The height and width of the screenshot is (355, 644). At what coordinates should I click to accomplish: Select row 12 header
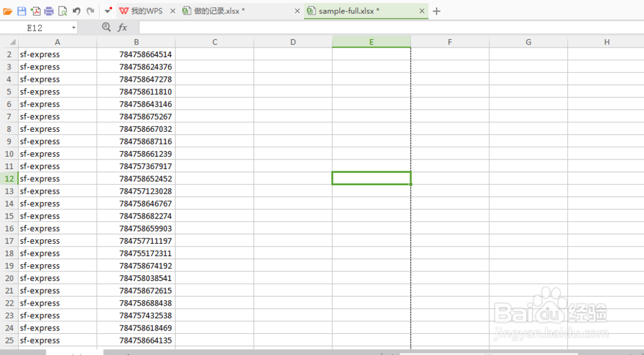(9, 179)
